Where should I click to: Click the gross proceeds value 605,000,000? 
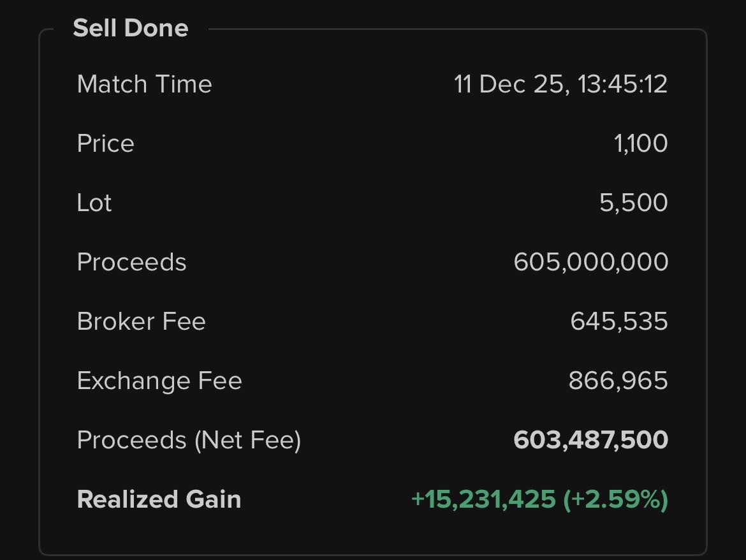click(x=590, y=262)
